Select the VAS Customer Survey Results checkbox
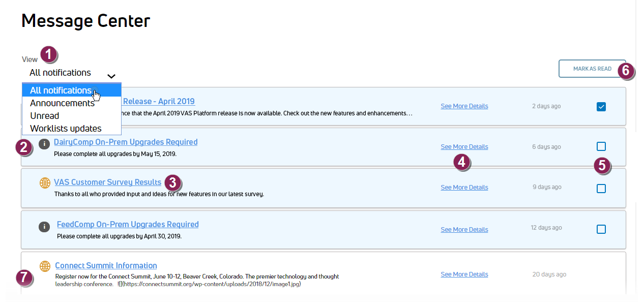Screen dimensions: 644x308 pyautogui.click(x=601, y=189)
